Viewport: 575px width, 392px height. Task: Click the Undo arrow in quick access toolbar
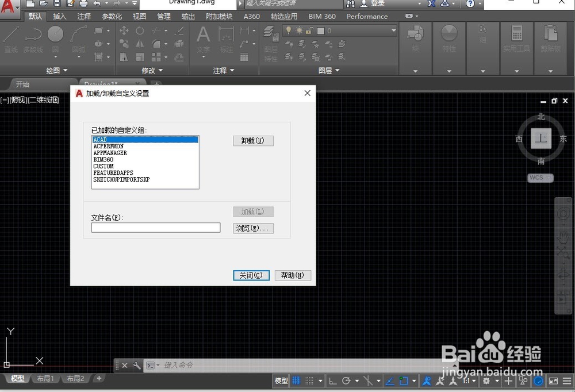point(97,3)
